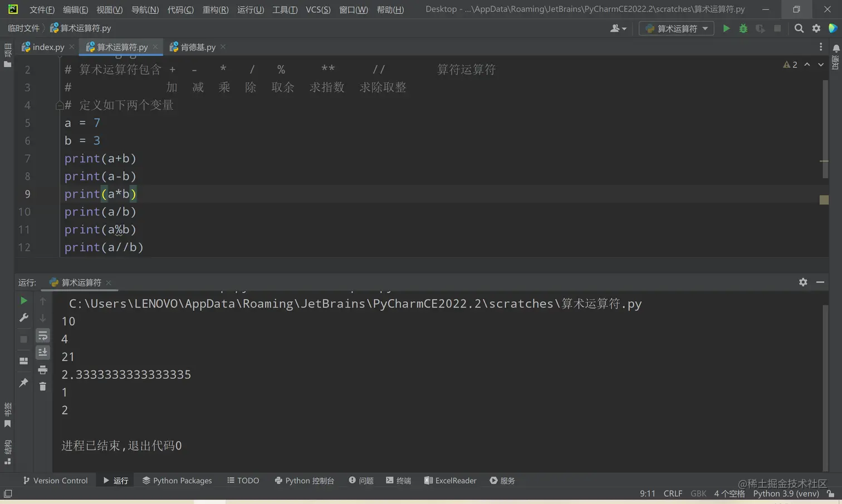Open the Bookmarks tool window stripe button
The height and width of the screenshot is (504, 842).
pos(7,415)
